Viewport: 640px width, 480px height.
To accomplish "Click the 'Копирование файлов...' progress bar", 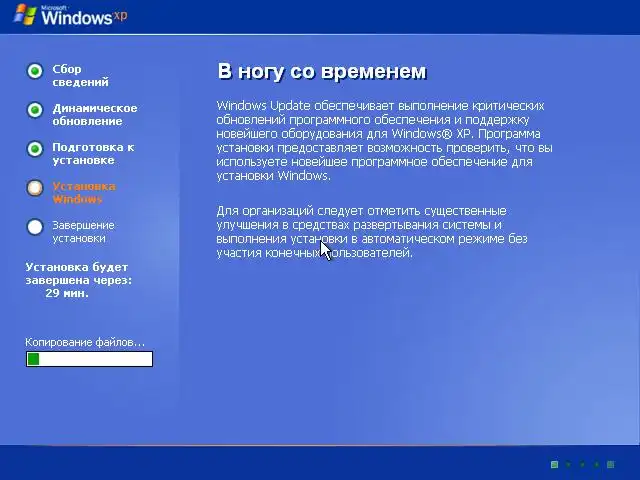I will click(x=89, y=359).
